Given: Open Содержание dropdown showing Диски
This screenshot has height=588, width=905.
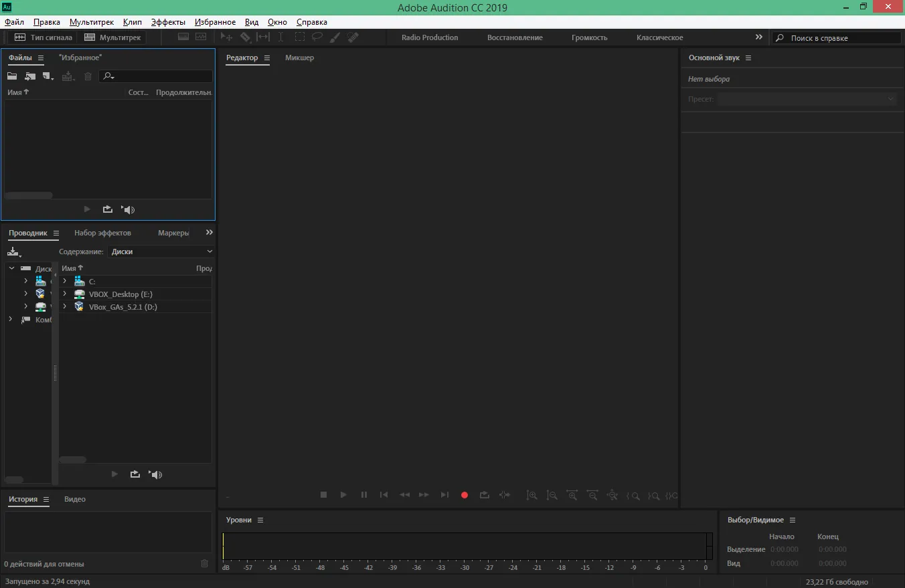Looking at the screenshot, I should 161,252.
